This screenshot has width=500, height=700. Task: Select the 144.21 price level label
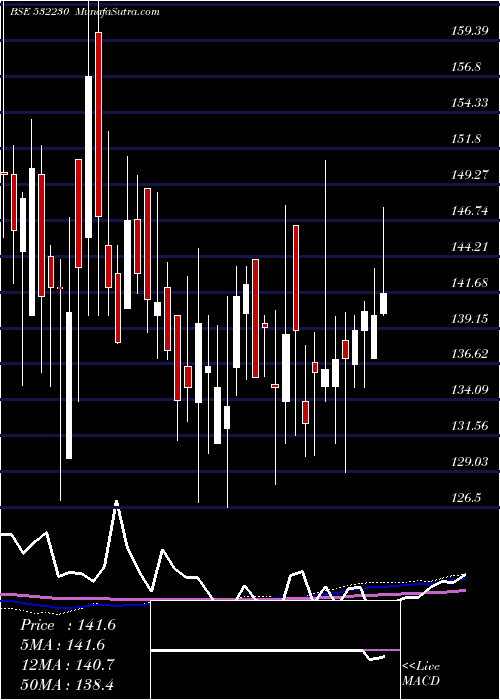coord(469,246)
